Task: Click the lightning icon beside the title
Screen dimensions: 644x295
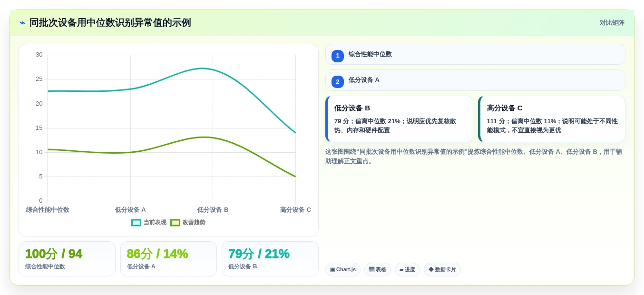Action: [x=22, y=23]
